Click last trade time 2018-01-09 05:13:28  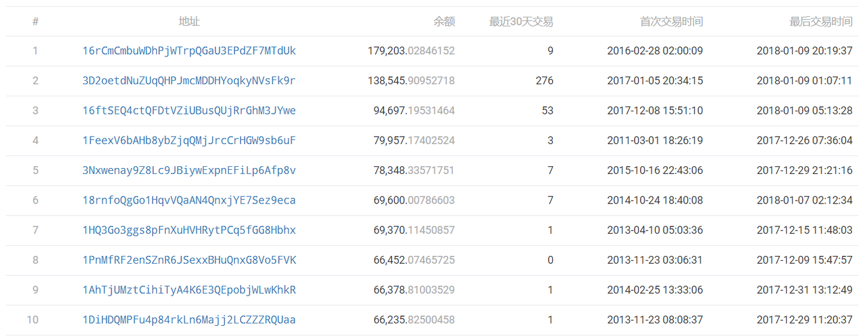pos(805,111)
